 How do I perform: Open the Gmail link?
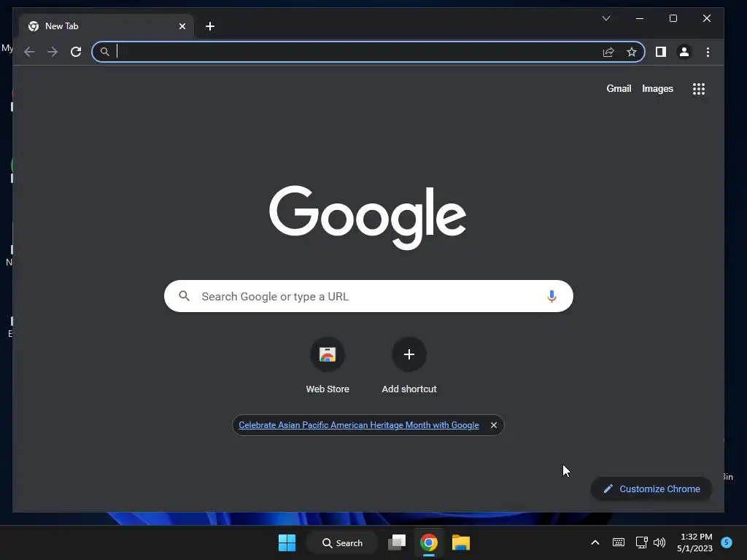click(619, 88)
